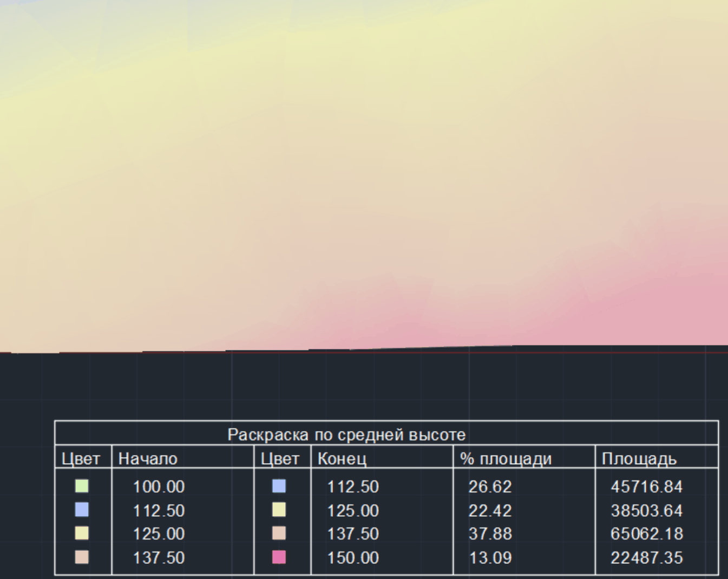Pick the bright pink swatch beside 150.00

pyautogui.click(x=279, y=557)
